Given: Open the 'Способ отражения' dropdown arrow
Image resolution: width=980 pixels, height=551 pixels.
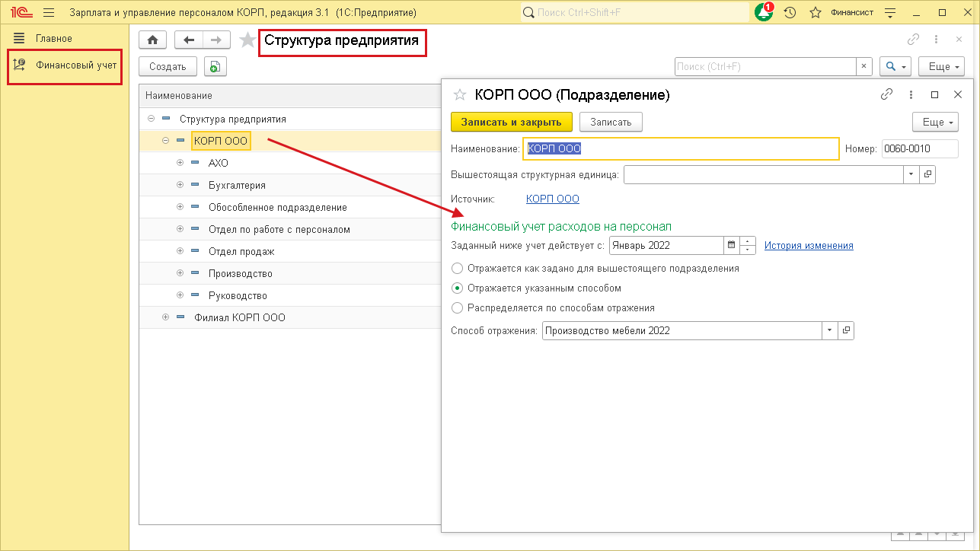Looking at the screenshot, I should [828, 331].
